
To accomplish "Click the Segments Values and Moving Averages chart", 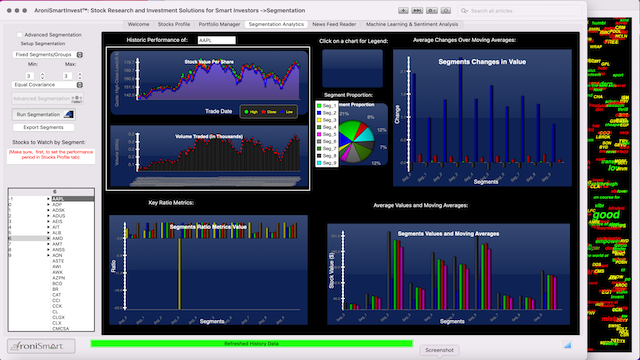I will click(x=448, y=274).
